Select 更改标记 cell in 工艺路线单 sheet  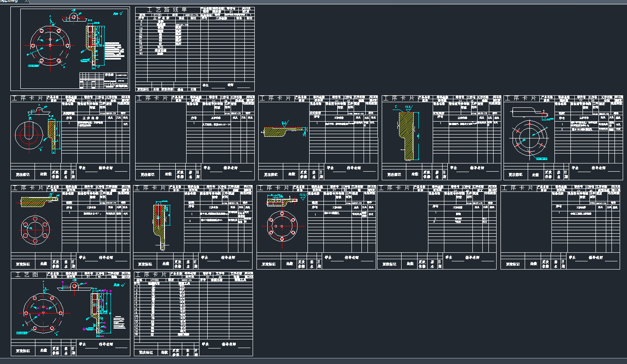(x=143, y=89)
